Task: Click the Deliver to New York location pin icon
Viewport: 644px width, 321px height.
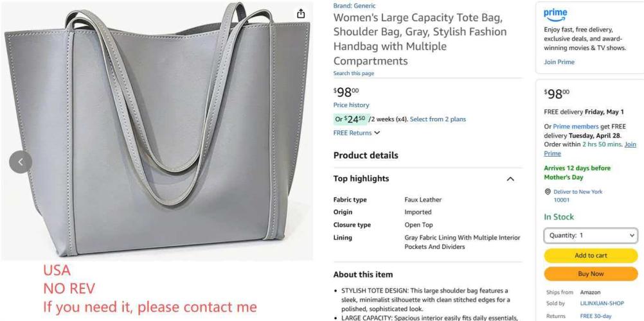Action: click(x=548, y=192)
